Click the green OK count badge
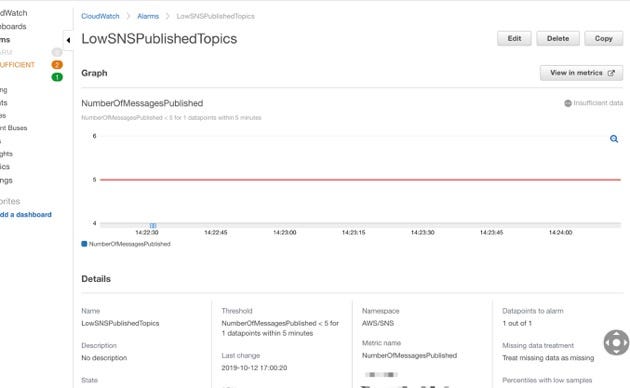Screen dimensions: 630x388 pos(57,77)
